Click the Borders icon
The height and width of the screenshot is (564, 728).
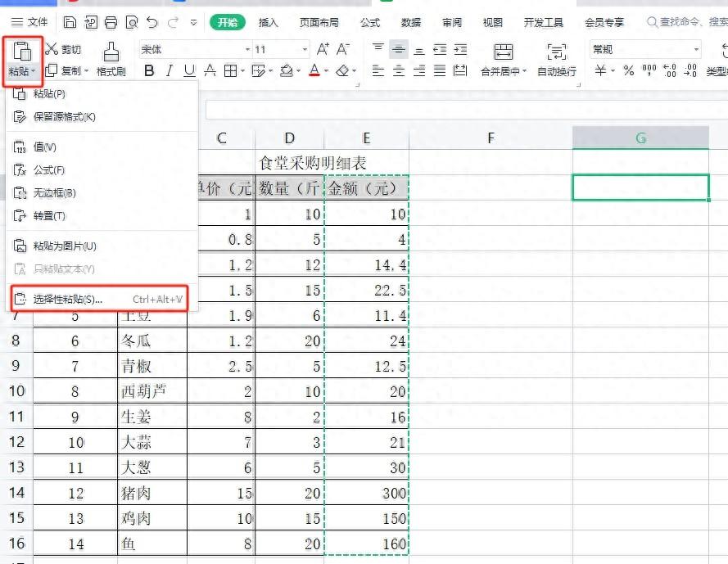point(230,70)
